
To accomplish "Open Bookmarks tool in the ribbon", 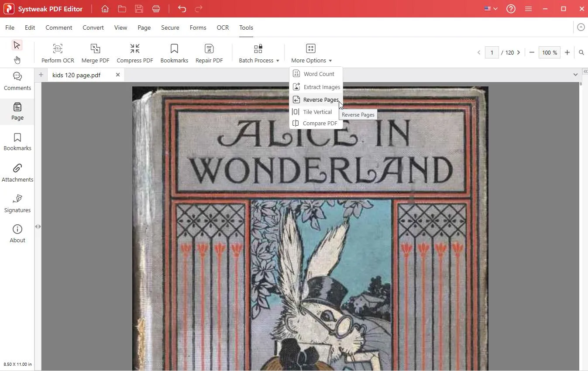I will pos(174,53).
